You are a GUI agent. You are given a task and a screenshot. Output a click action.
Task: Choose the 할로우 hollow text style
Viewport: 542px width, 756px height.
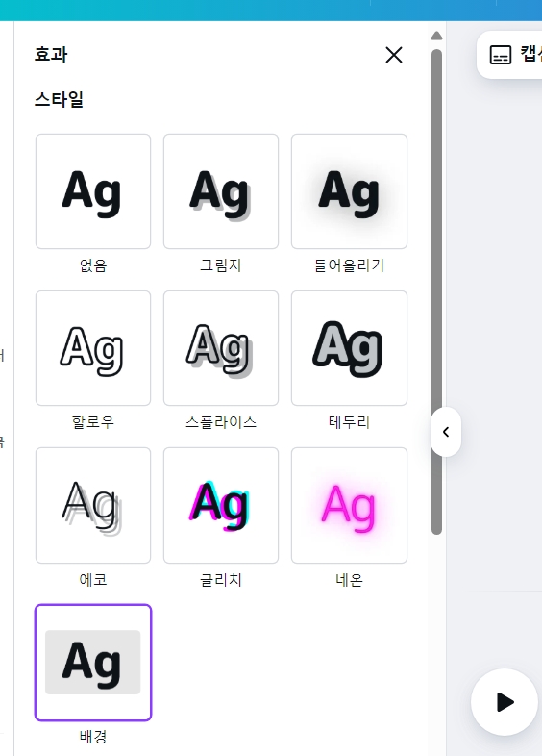tap(93, 348)
